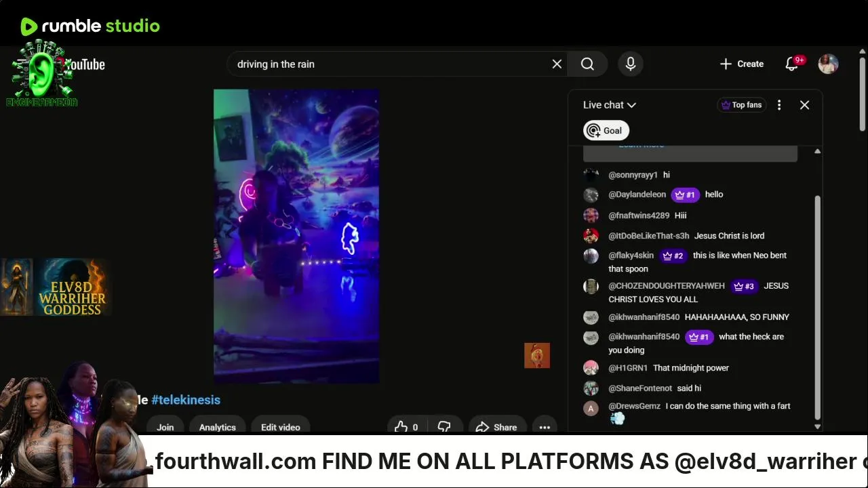868x488 pixels.
Task: Share the video via Share button
Action: tap(497, 427)
